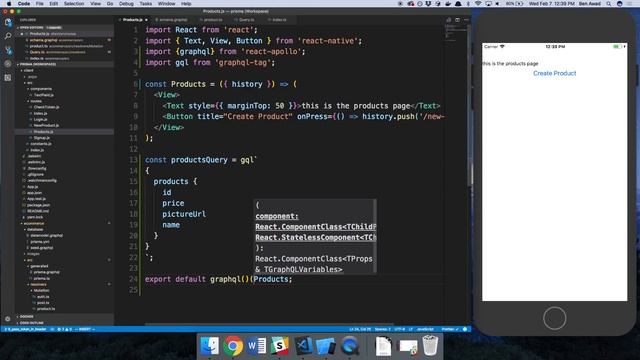Collapse the client folder

(x=29, y=71)
